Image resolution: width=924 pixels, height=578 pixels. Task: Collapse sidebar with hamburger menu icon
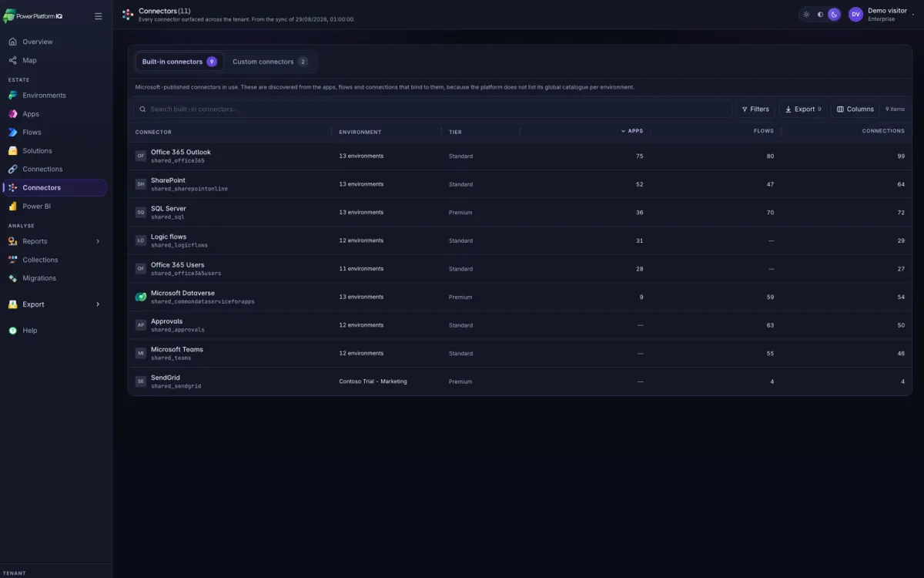coord(98,16)
